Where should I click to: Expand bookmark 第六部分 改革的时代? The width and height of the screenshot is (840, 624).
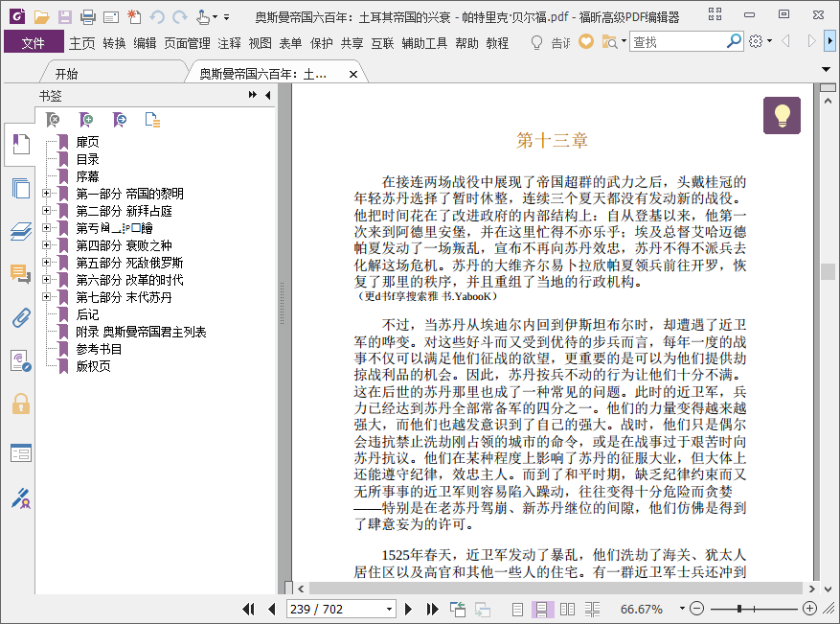(x=47, y=279)
